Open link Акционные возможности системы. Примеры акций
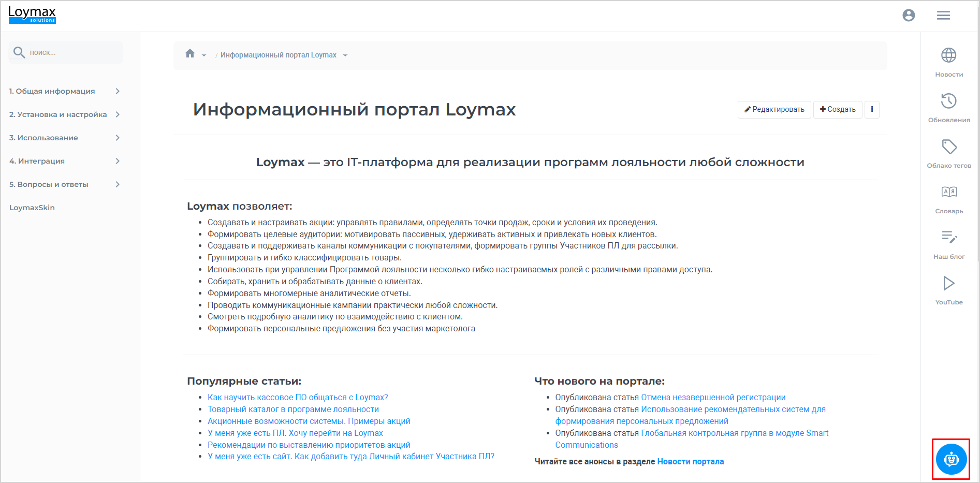Image resolution: width=980 pixels, height=483 pixels. tap(309, 421)
